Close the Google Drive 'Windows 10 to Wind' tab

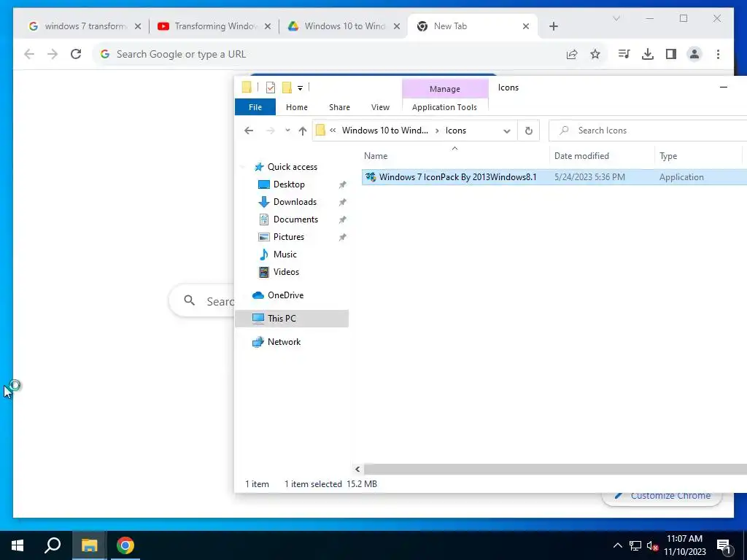(x=396, y=26)
